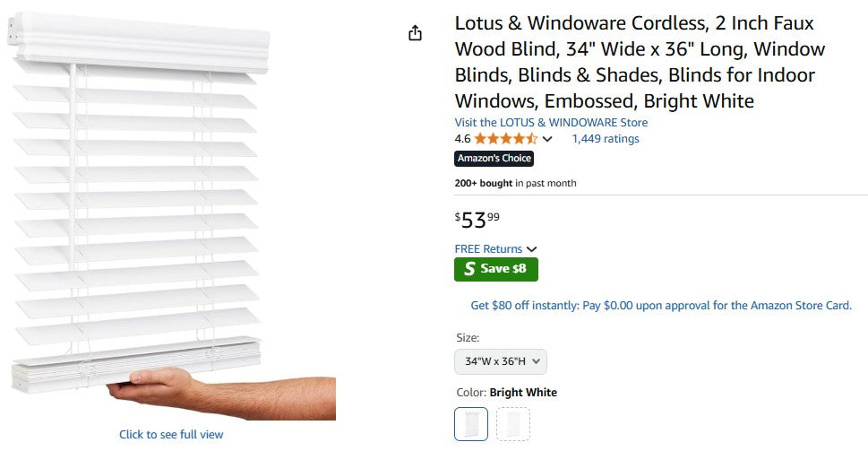Image resolution: width=868 pixels, height=451 pixels.
Task: Click the Amazon's Choice badge
Action: (494, 159)
